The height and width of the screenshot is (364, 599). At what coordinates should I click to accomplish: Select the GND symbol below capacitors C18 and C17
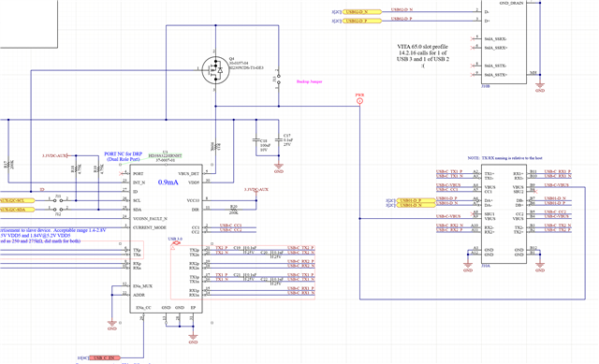279,167
